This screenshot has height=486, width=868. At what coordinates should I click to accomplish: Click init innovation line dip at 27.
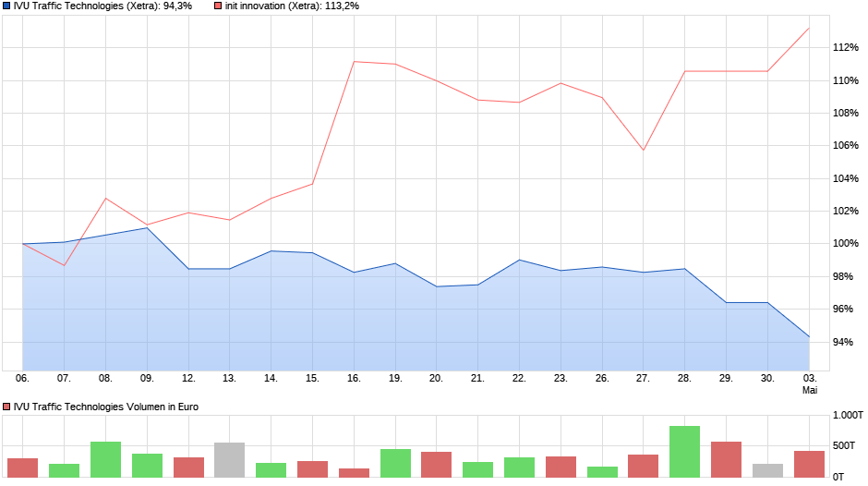pyautogui.click(x=644, y=151)
